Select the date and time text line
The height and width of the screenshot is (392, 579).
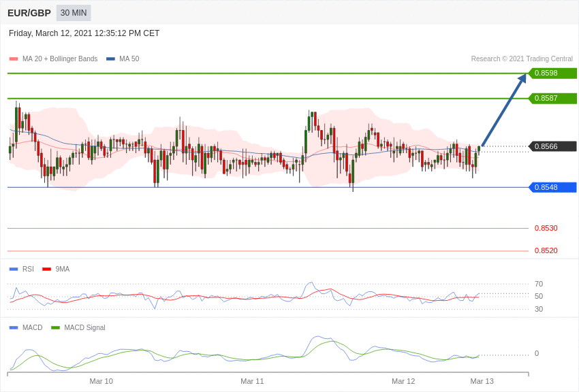click(84, 33)
